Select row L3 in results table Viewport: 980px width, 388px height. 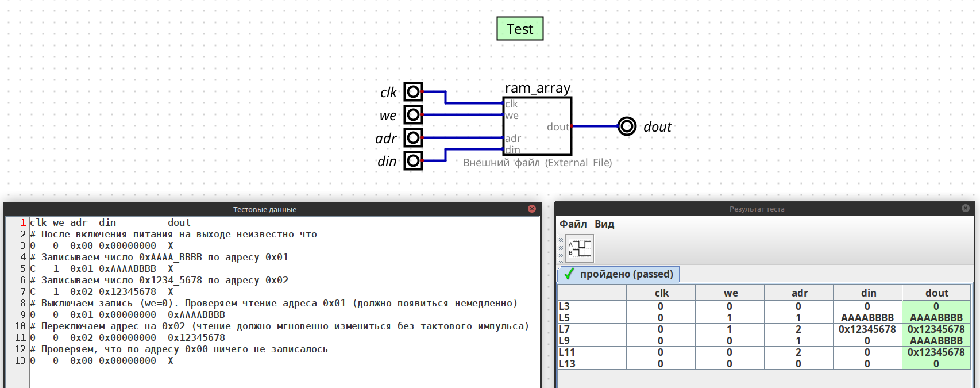(x=764, y=306)
